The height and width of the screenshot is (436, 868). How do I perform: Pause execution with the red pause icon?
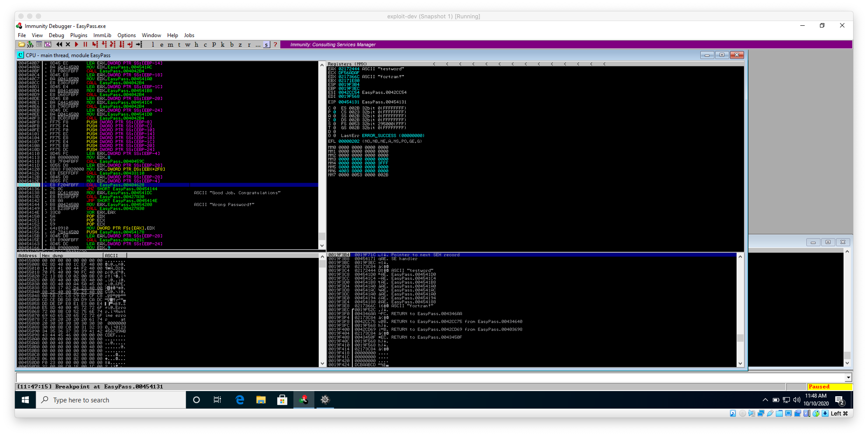tap(85, 45)
